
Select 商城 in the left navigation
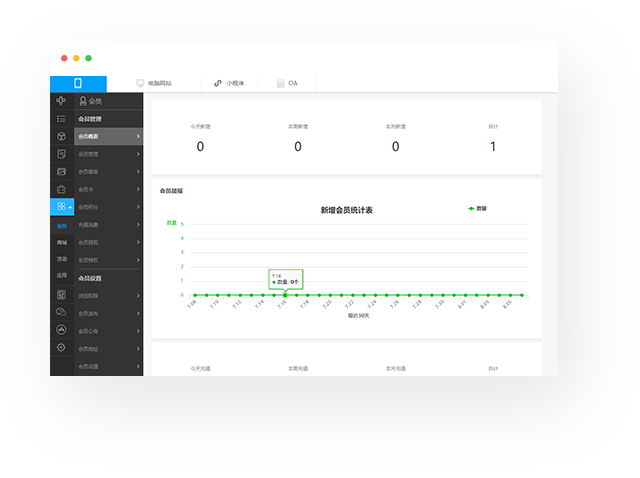[61, 243]
